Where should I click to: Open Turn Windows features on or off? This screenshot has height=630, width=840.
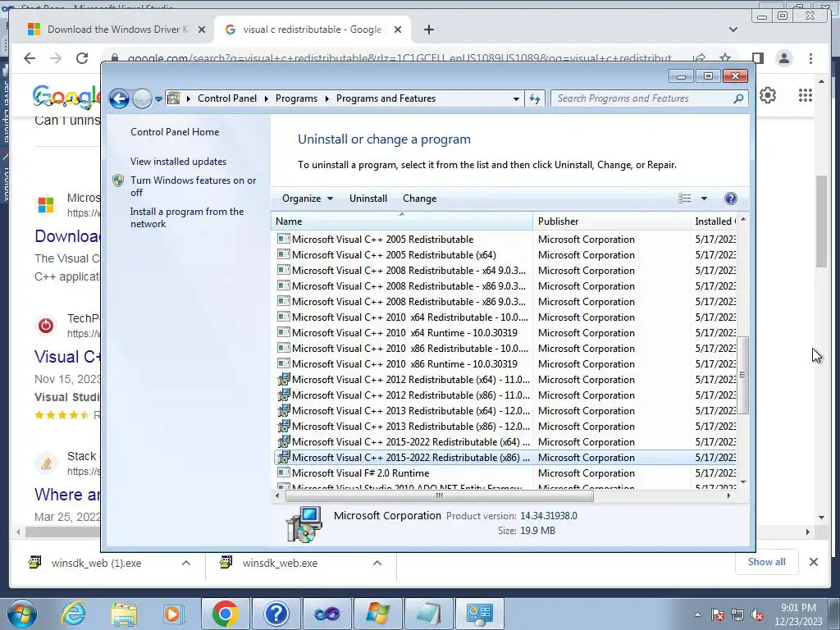point(193,186)
